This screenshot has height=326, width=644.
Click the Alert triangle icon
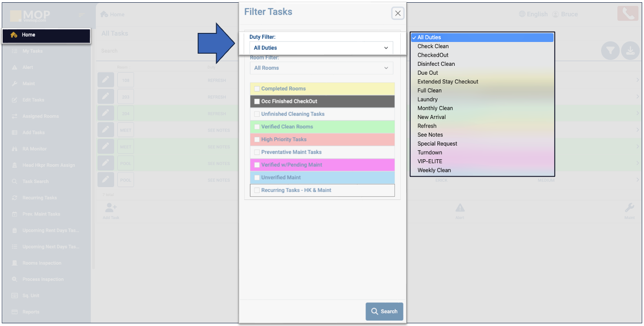tap(459, 208)
